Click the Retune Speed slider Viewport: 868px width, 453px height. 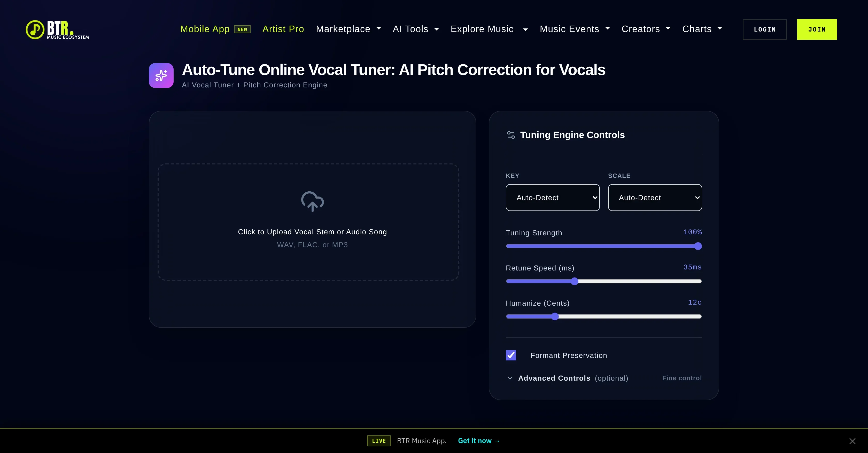click(x=604, y=281)
